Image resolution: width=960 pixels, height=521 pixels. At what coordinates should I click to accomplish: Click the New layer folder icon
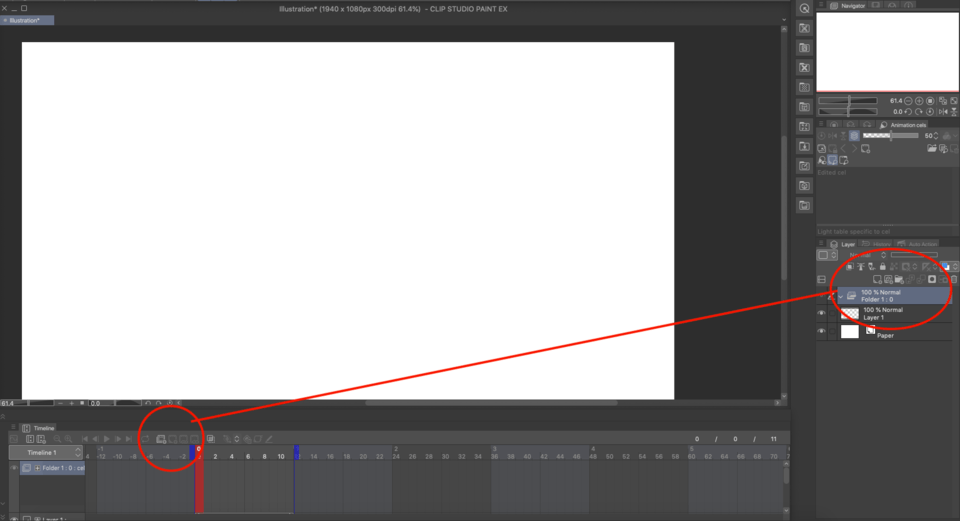coord(899,279)
